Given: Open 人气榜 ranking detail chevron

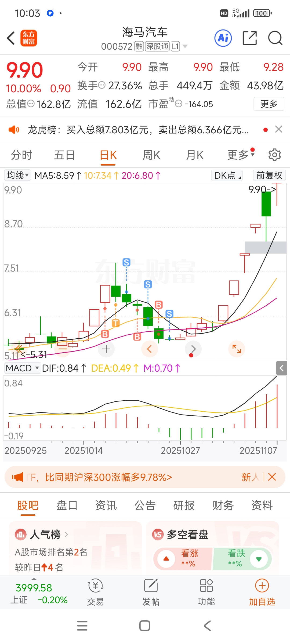Looking at the screenshot, I should [x=66, y=535].
